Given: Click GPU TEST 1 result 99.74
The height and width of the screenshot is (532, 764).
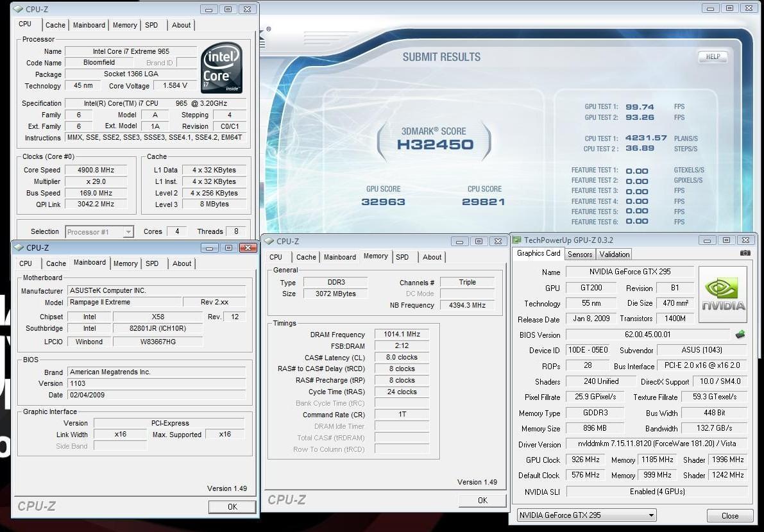Looking at the screenshot, I should (640, 106).
